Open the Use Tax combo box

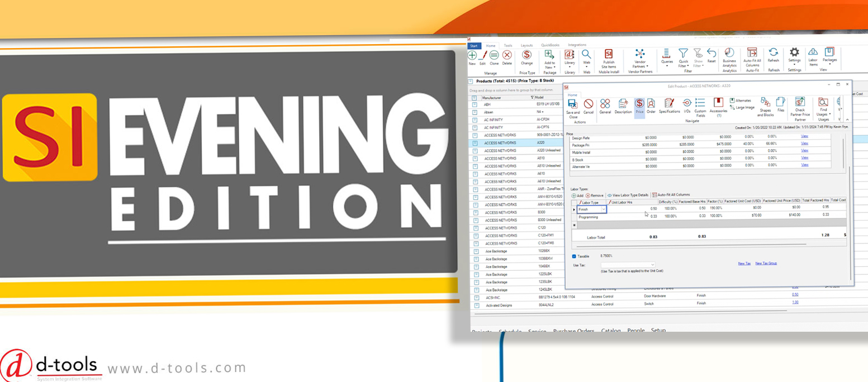[x=627, y=264]
